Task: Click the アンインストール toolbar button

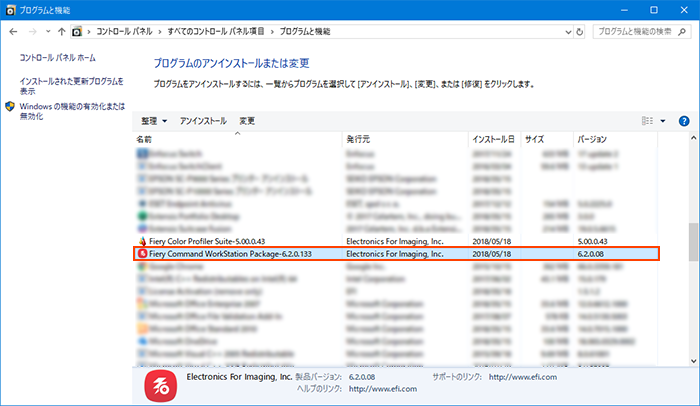Action: point(203,121)
